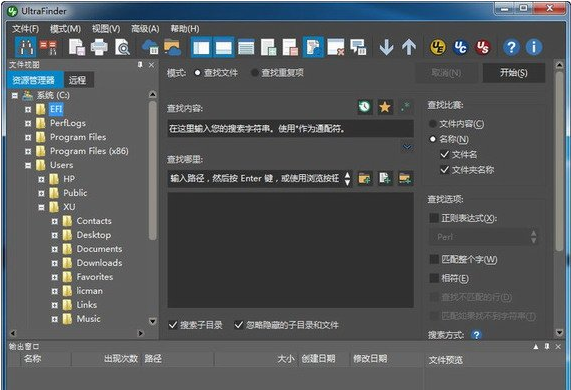Launch UltraEdit via yellow UE icon
Screen dimensions: 571x390
click(x=438, y=47)
